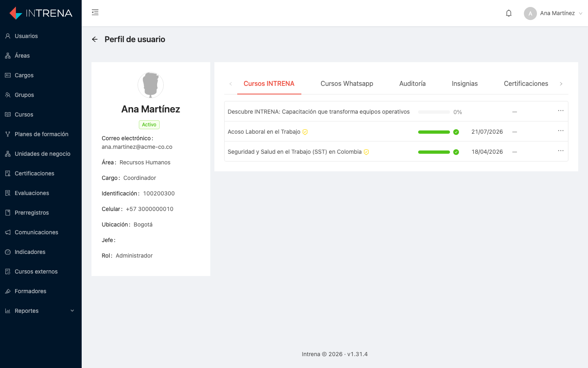The height and width of the screenshot is (368, 588).
Task: Click the shield icon beside Seguridad y Salud course
Action: 366,152
